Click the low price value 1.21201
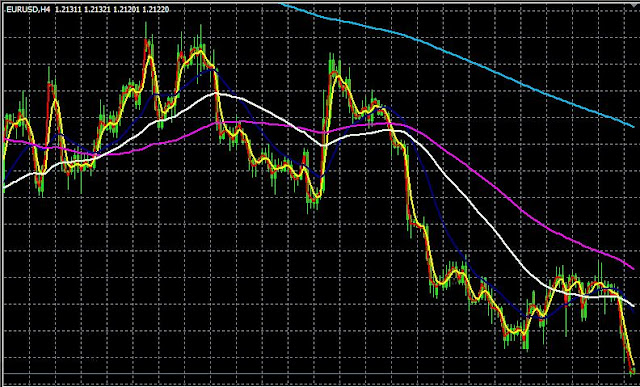Screen dimensions: 640x387 [x=127, y=9]
